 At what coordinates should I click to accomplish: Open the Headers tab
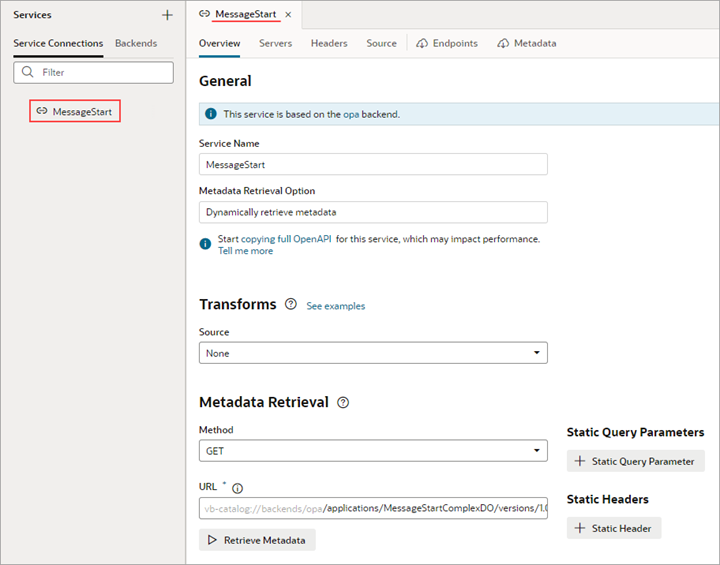point(329,43)
